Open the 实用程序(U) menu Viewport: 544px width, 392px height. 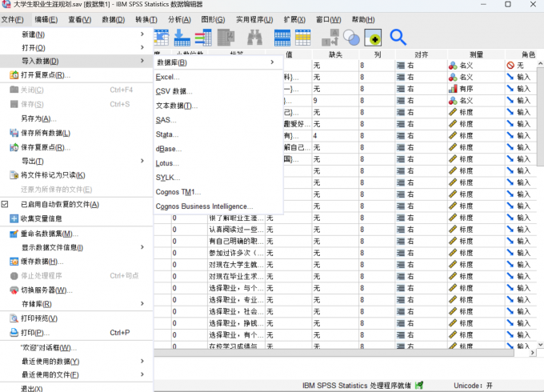[x=254, y=20]
